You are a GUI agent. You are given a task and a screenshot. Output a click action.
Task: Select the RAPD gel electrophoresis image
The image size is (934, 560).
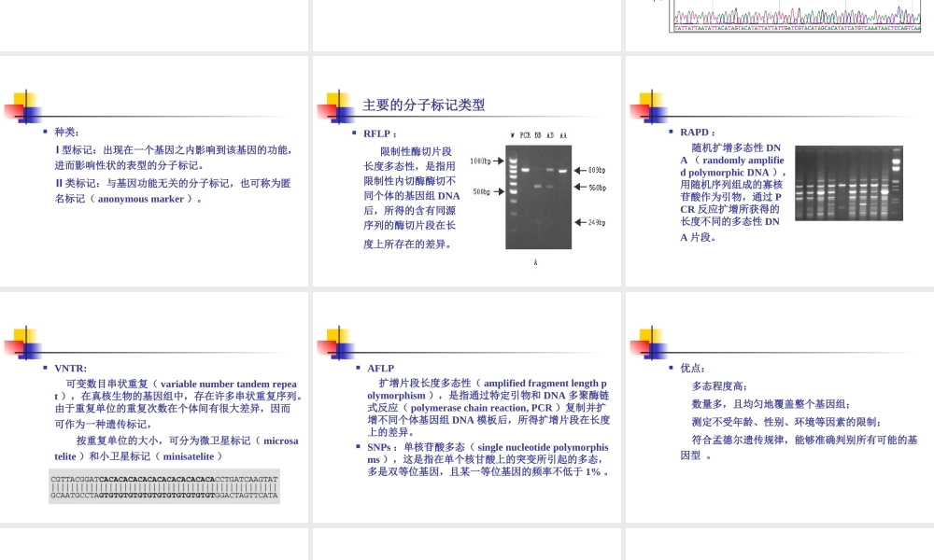pyautogui.click(x=850, y=182)
